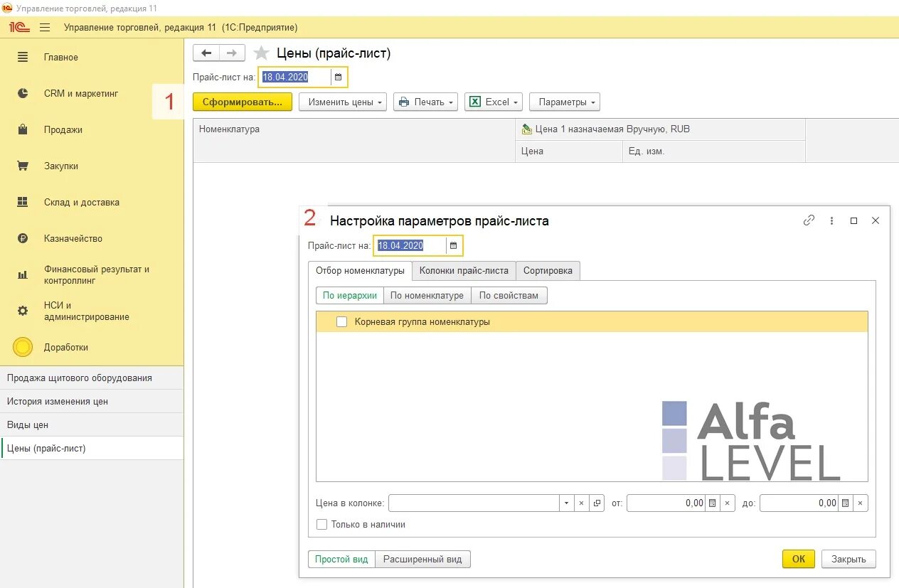Viewport: 899px width, 588px height.
Task: Clear the 'от' price value
Action: coord(727,503)
